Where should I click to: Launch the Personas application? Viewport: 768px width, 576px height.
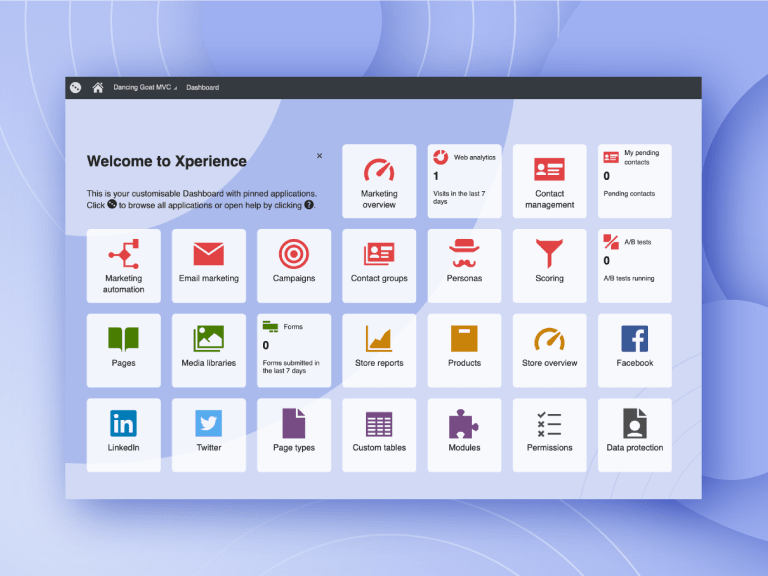464,266
